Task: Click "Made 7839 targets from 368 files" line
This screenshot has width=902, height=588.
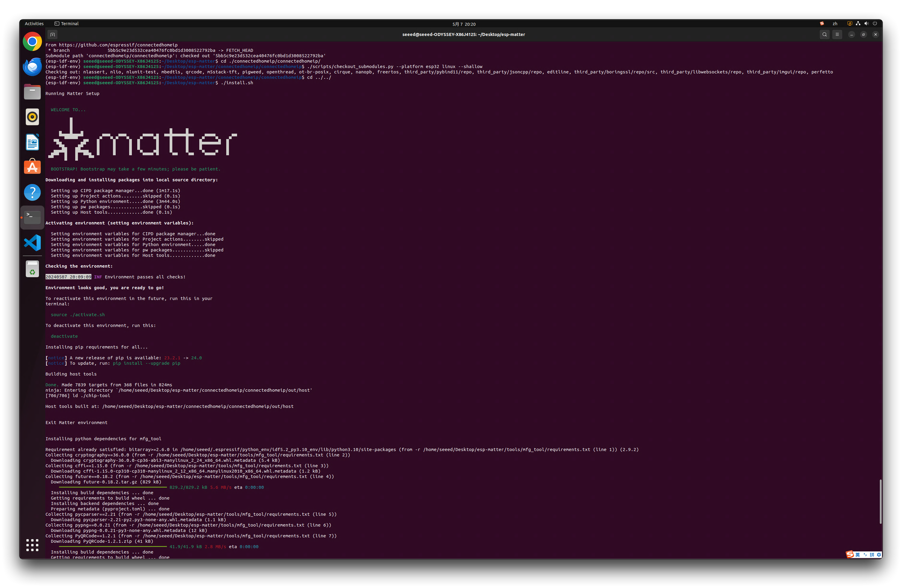Action: coord(109,385)
